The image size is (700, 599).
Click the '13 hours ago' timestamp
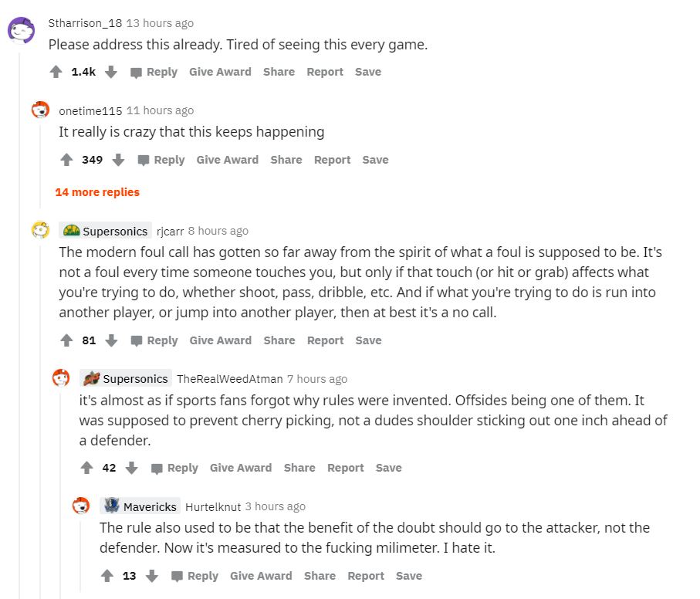[x=160, y=23]
